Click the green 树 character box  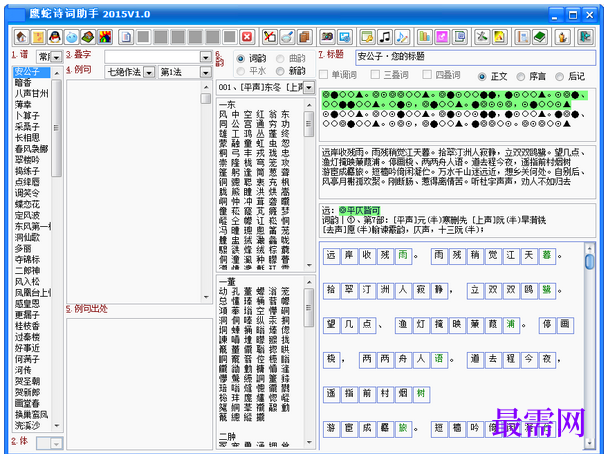point(421,394)
